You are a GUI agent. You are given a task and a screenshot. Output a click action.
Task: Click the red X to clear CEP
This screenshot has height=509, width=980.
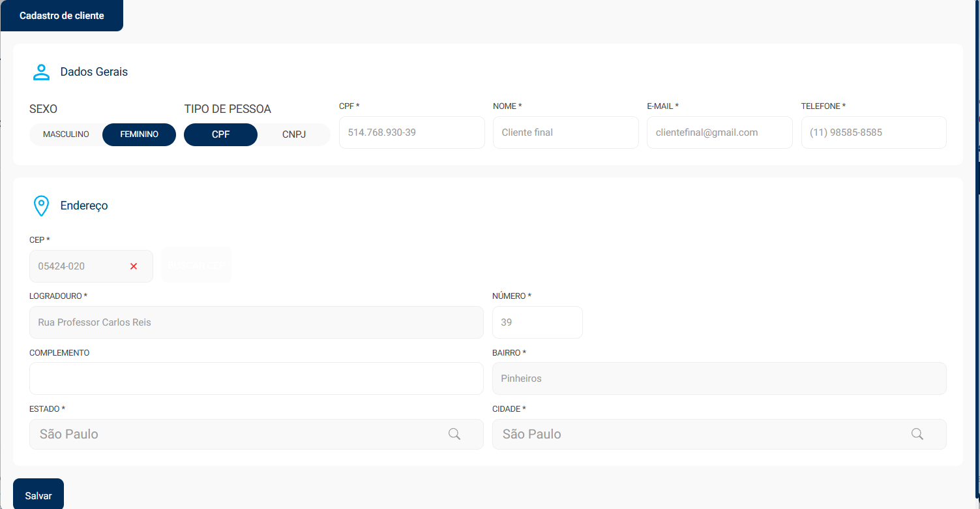134,266
